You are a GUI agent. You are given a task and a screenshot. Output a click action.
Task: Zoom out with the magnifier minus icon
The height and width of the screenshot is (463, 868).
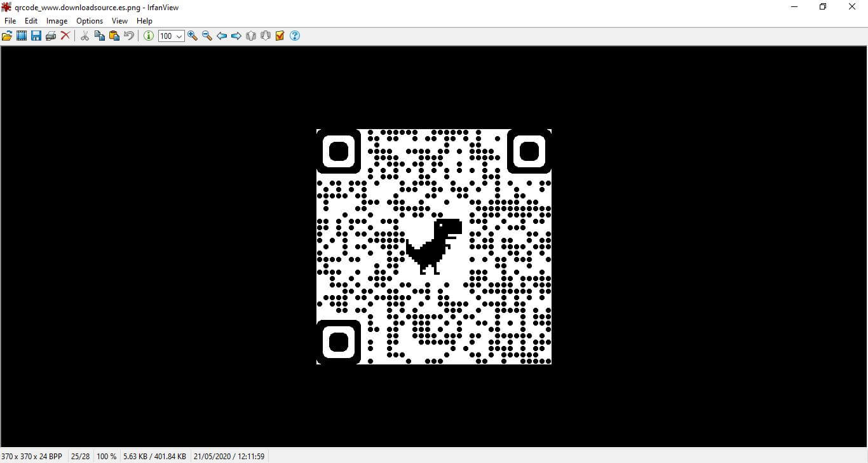pyautogui.click(x=207, y=36)
